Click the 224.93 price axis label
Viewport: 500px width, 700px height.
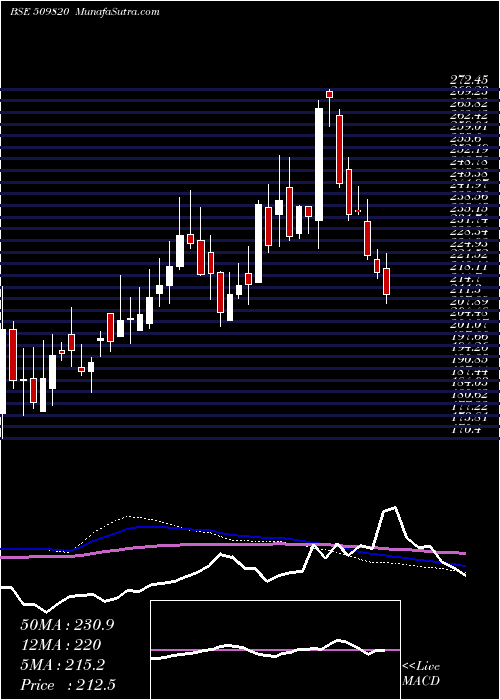[x=468, y=244]
